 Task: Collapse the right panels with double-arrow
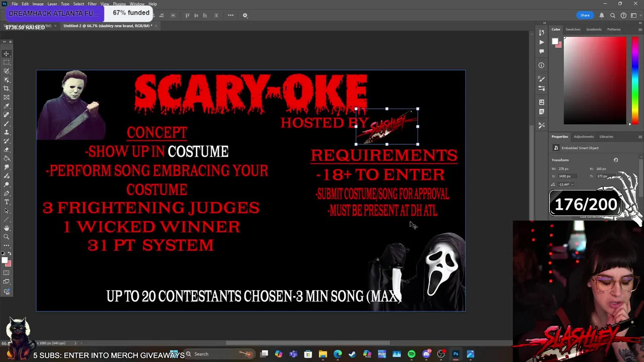[639, 23]
